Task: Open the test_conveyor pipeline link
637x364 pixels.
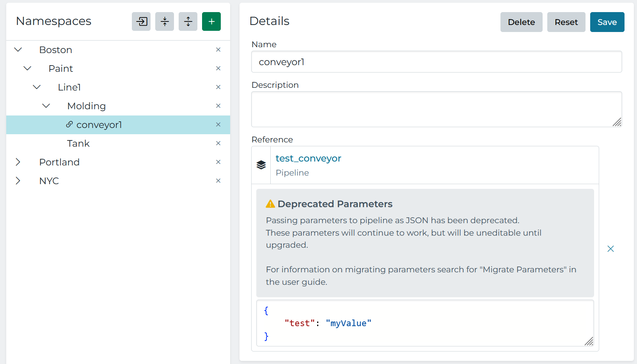Action: (308, 158)
